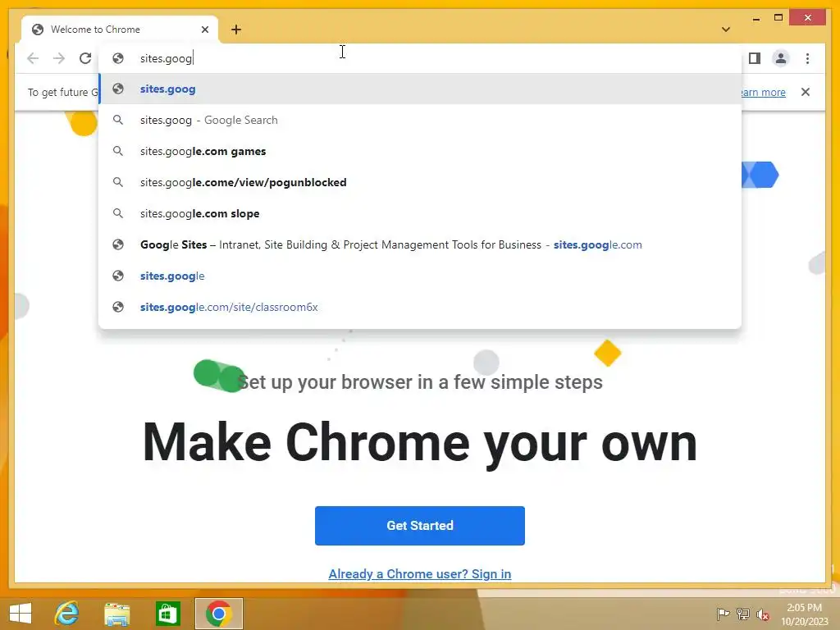Click the globe icon beside classroom6x suggestion
Viewport: 840px width, 630px height.
click(118, 307)
